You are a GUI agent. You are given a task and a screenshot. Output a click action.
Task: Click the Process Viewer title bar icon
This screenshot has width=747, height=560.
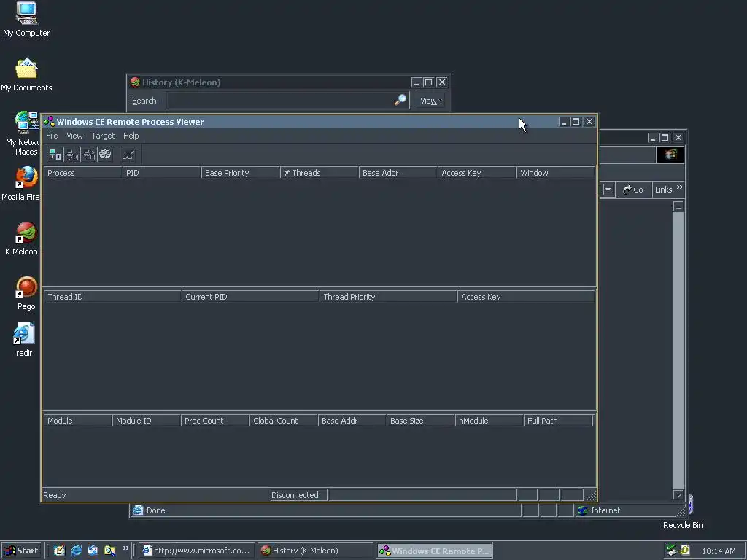click(49, 122)
